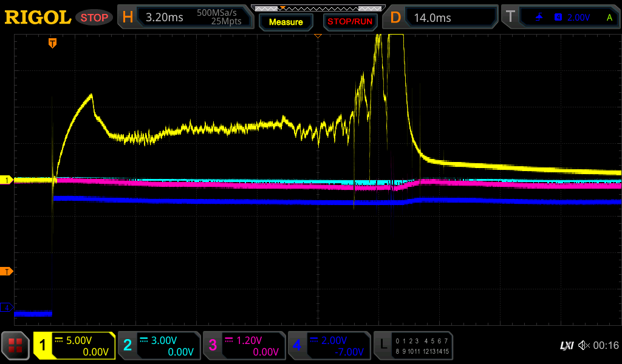The width and height of the screenshot is (622, 364).
Task: Open trigger settings showing 2.00V level
Action: point(560,18)
